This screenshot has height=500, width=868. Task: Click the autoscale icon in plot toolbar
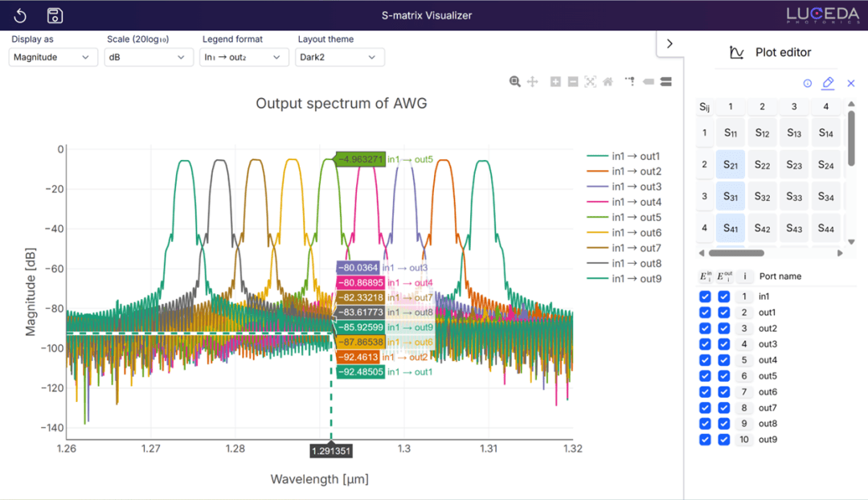click(x=591, y=81)
